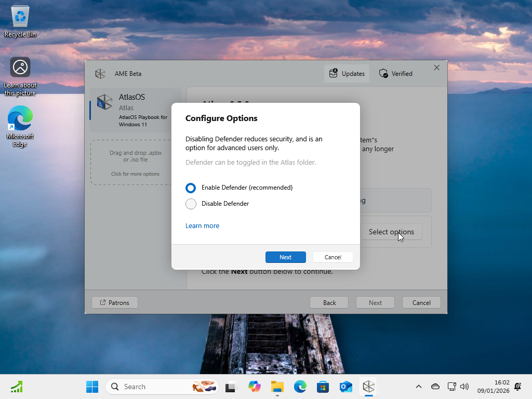
Task: Click Next in Configure Options dialog
Action: click(x=285, y=257)
